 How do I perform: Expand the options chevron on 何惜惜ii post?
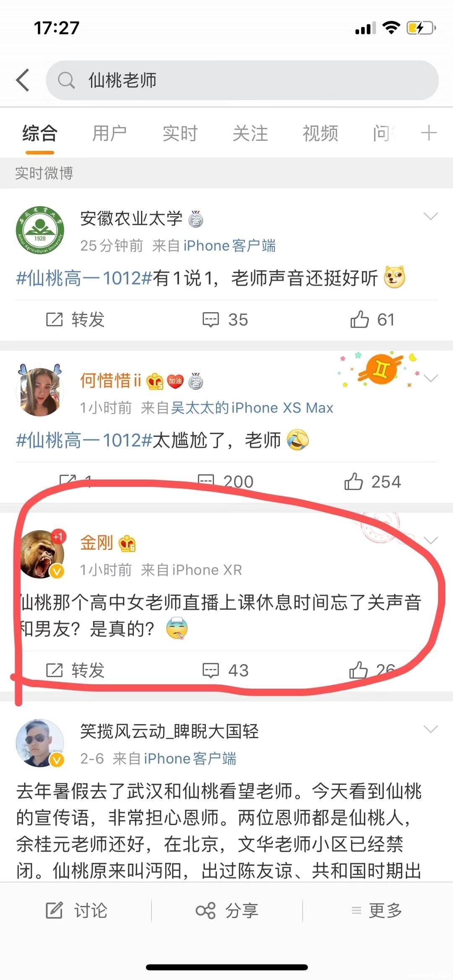click(431, 379)
